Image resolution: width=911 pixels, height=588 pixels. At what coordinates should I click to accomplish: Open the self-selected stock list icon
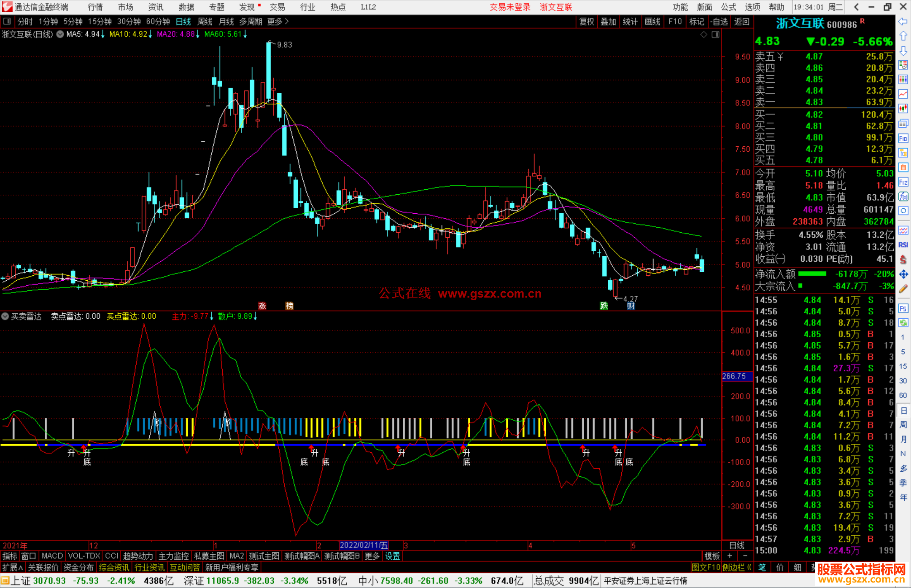pyautogui.click(x=903, y=65)
